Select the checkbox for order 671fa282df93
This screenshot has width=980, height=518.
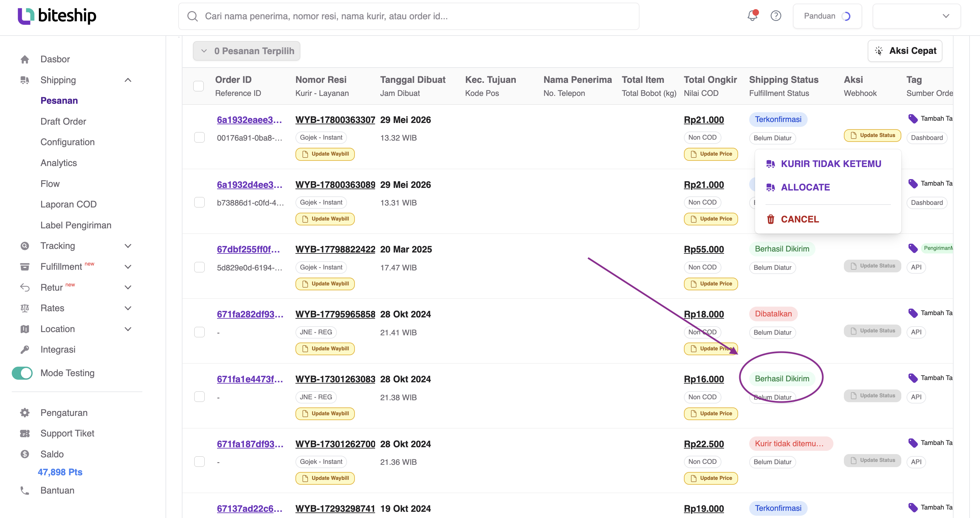pyautogui.click(x=199, y=332)
